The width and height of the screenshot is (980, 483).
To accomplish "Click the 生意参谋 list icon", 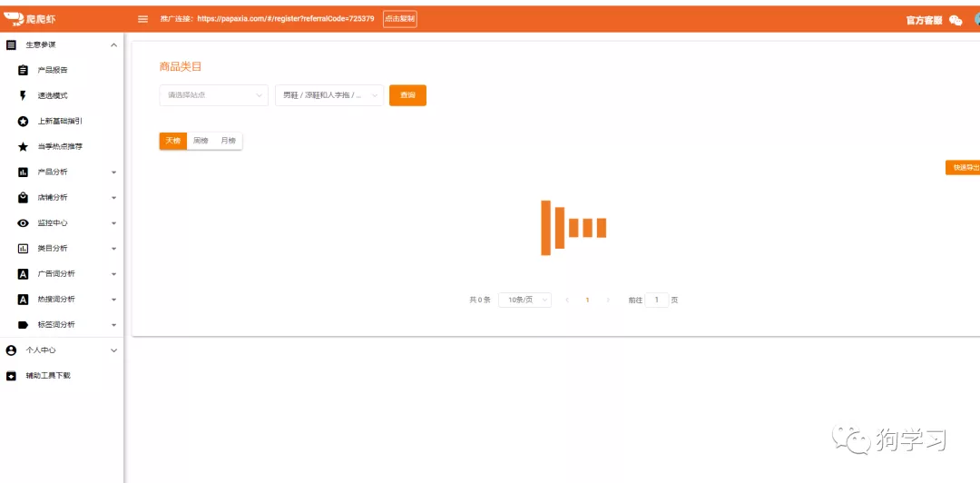I will [11, 44].
